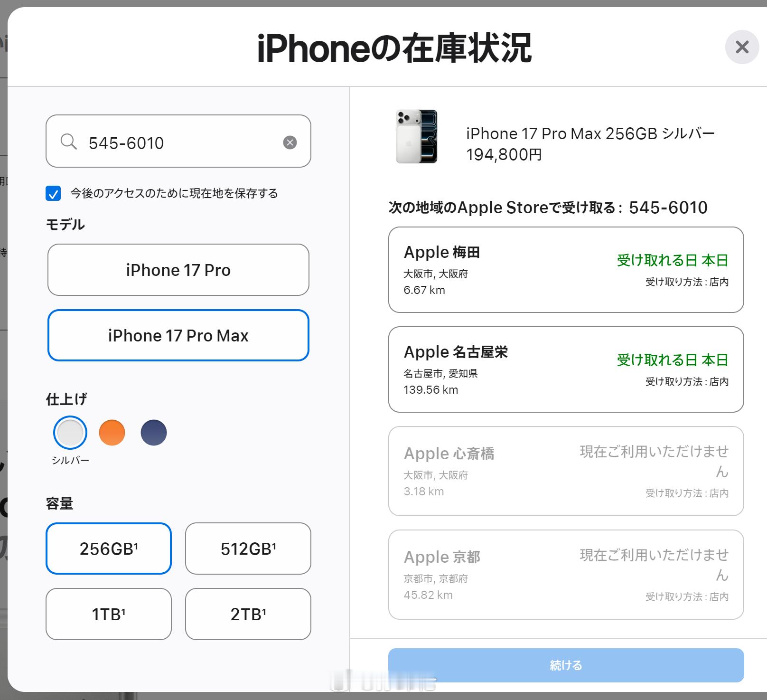This screenshot has width=767, height=700.
Task: Close the iPhone stock status dialog
Action: (742, 47)
